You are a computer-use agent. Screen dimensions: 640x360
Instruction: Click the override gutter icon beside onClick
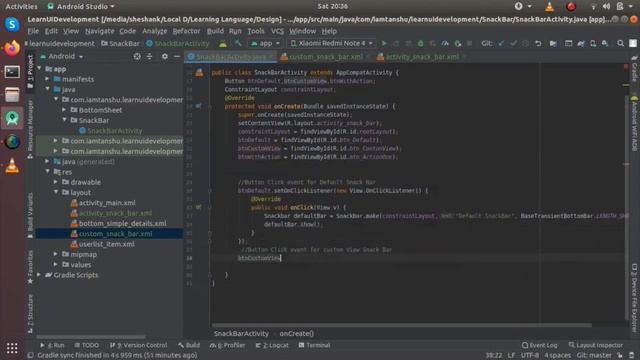click(198, 207)
